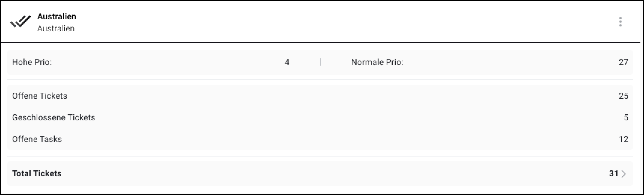Click the bold Australien card title
This screenshot has width=644, height=195.
click(57, 17)
